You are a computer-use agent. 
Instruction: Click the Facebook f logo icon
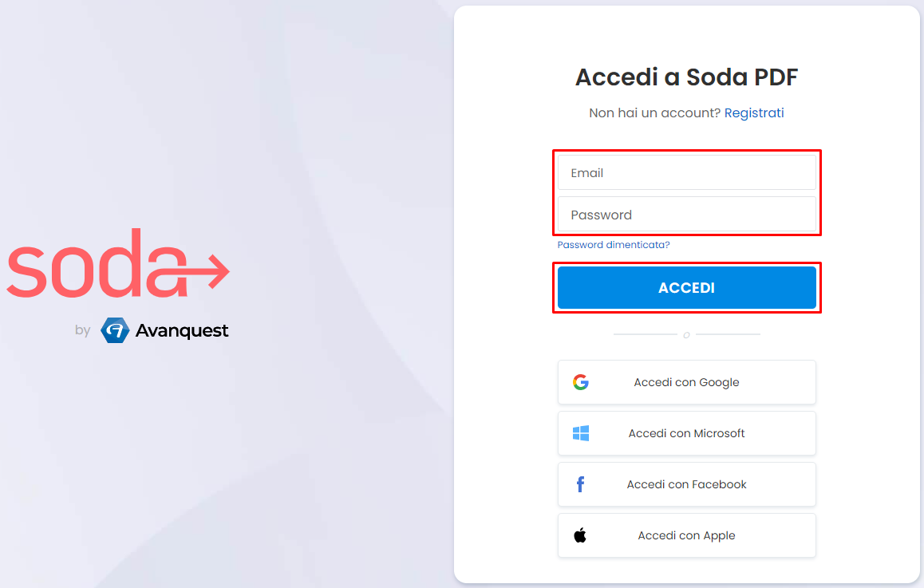pyautogui.click(x=580, y=484)
